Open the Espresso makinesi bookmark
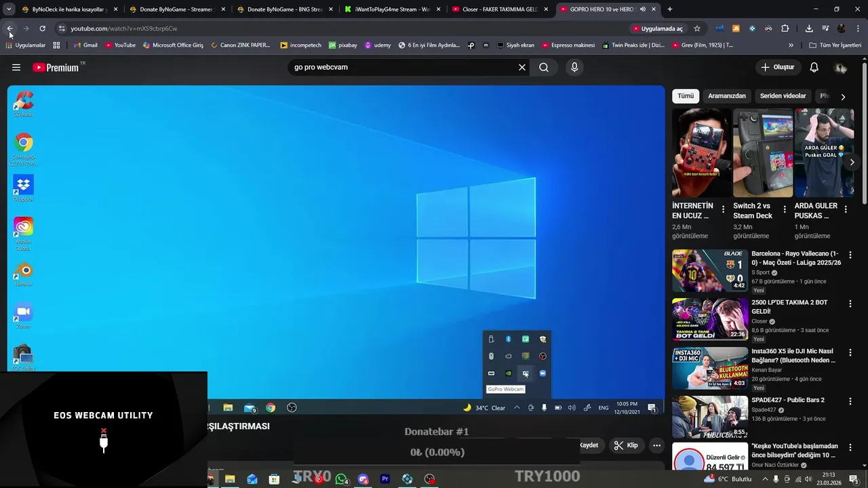The height and width of the screenshot is (488, 868). tap(568, 45)
